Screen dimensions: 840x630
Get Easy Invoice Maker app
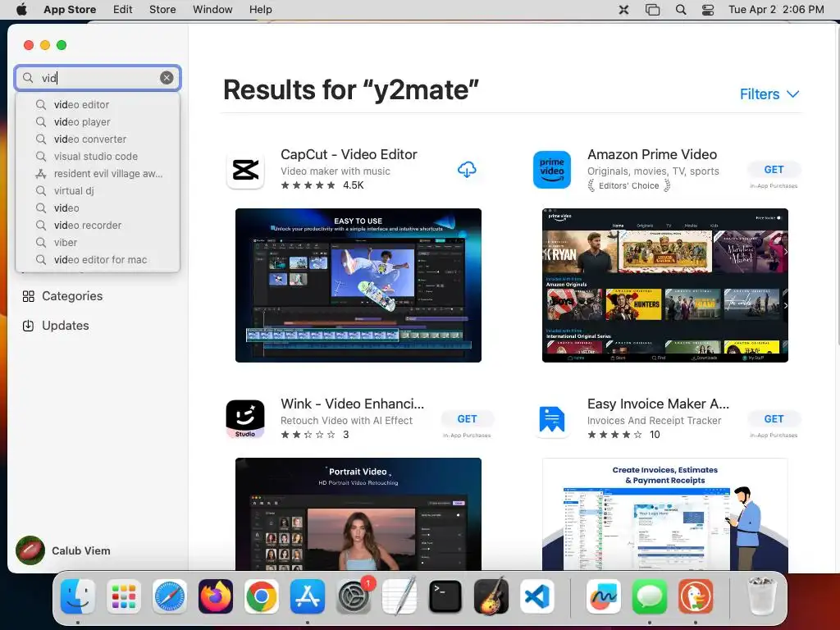coord(774,419)
